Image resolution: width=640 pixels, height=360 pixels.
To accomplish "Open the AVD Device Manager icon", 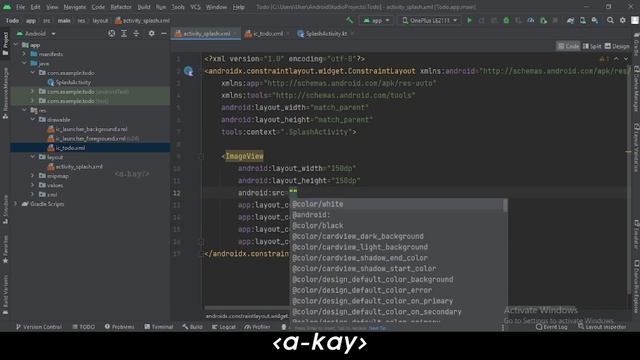I will click(x=582, y=20).
